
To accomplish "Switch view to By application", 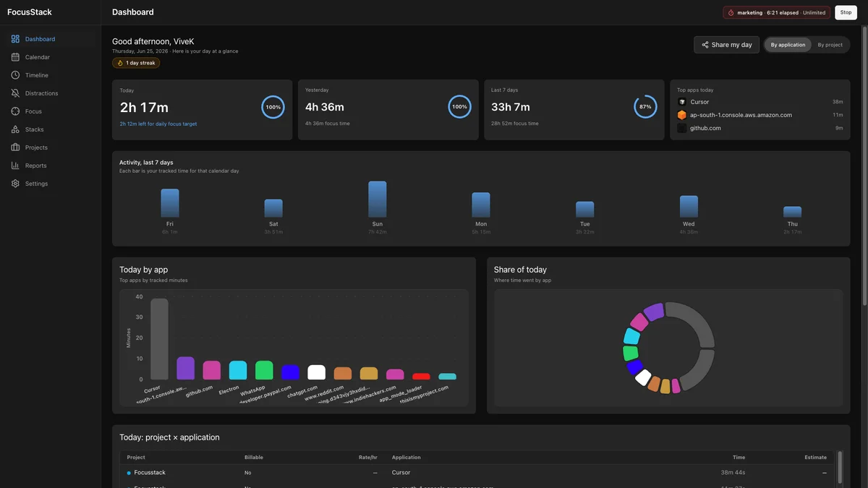I will coord(788,45).
